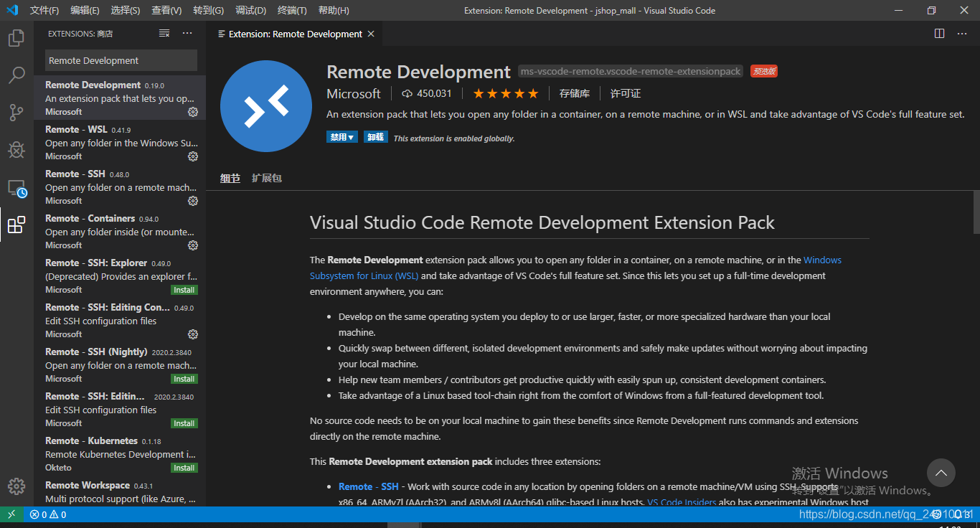Click the 卸载 uninstall button
The height and width of the screenshot is (528, 980).
(375, 137)
